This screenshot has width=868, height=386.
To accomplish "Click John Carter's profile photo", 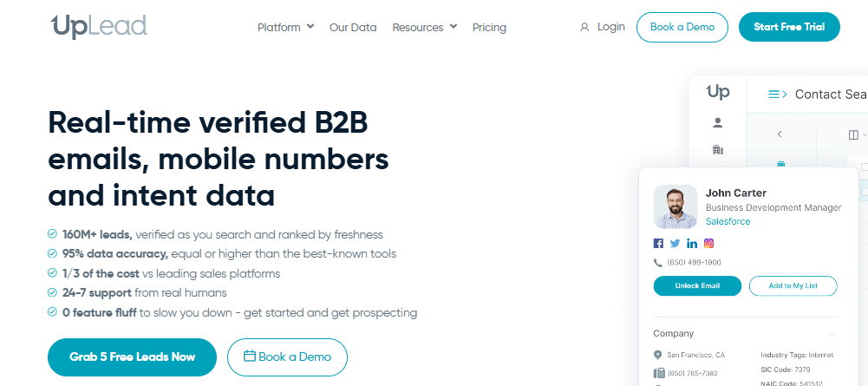I will (675, 206).
